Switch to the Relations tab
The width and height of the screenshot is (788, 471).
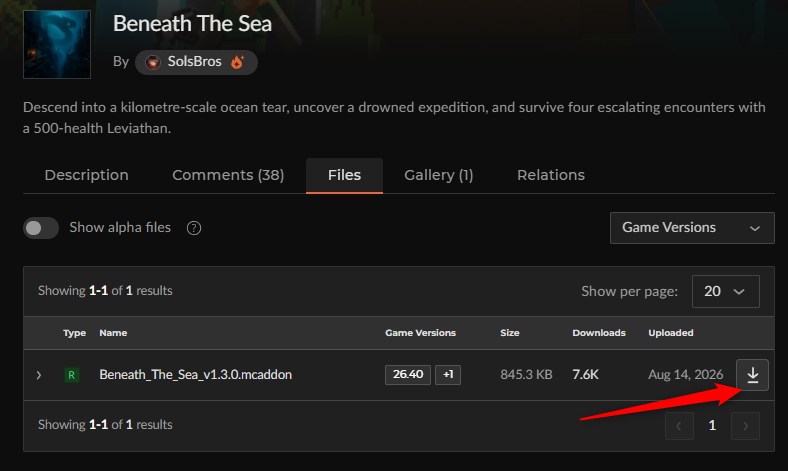[x=551, y=175]
